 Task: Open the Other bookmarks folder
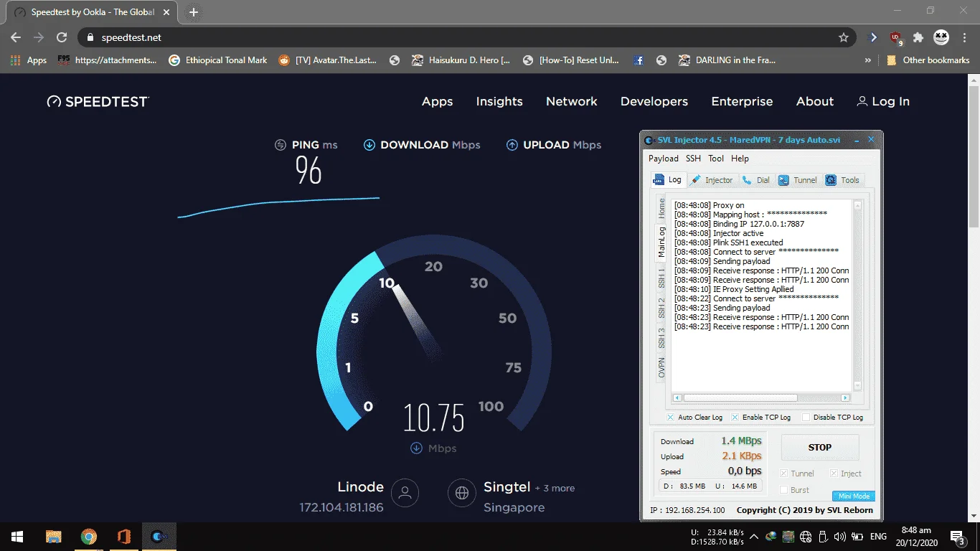(x=928, y=60)
